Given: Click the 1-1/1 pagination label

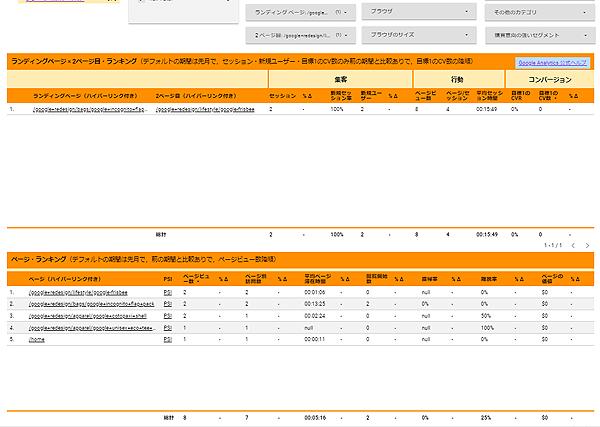Looking at the screenshot, I should pyautogui.click(x=553, y=246).
